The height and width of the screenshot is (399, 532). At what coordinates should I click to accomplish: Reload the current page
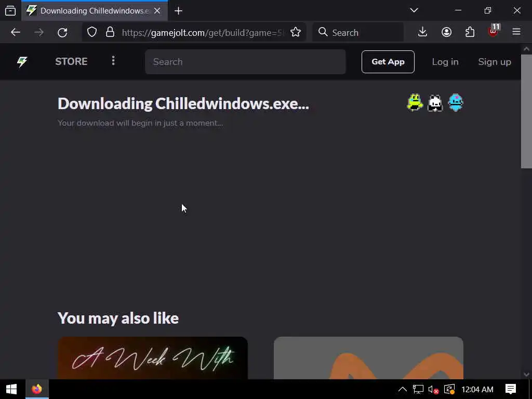point(62,32)
